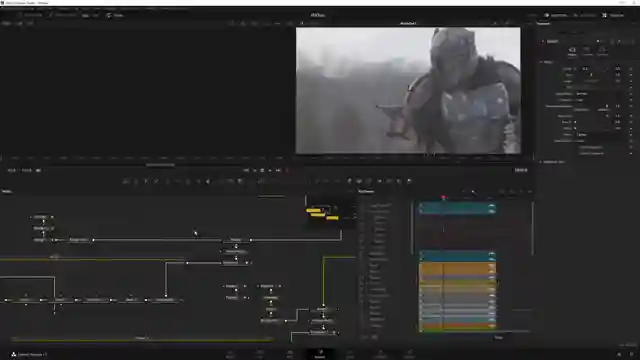Toggle the Keyframes panel button in top bar
The width and height of the screenshot is (640, 360).
coord(556,15)
